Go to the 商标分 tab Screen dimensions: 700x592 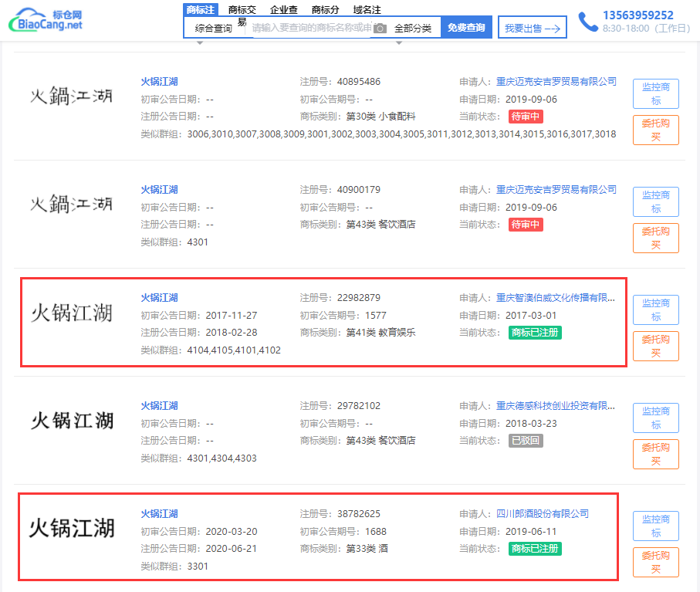coord(325,10)
